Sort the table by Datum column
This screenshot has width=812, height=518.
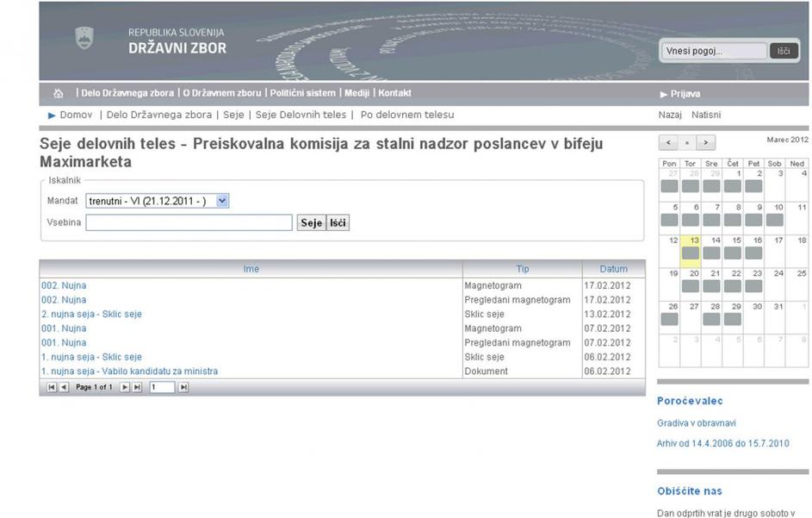[613, 269]
